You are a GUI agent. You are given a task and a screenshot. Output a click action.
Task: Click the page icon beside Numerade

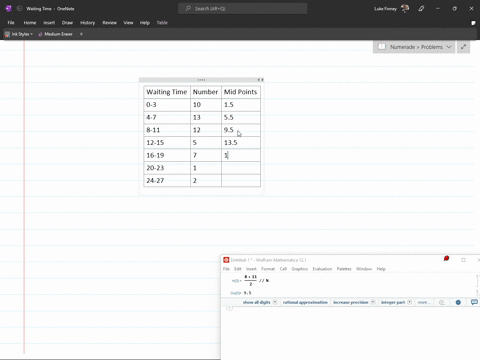pyautogui.click(x=382, y=47)
